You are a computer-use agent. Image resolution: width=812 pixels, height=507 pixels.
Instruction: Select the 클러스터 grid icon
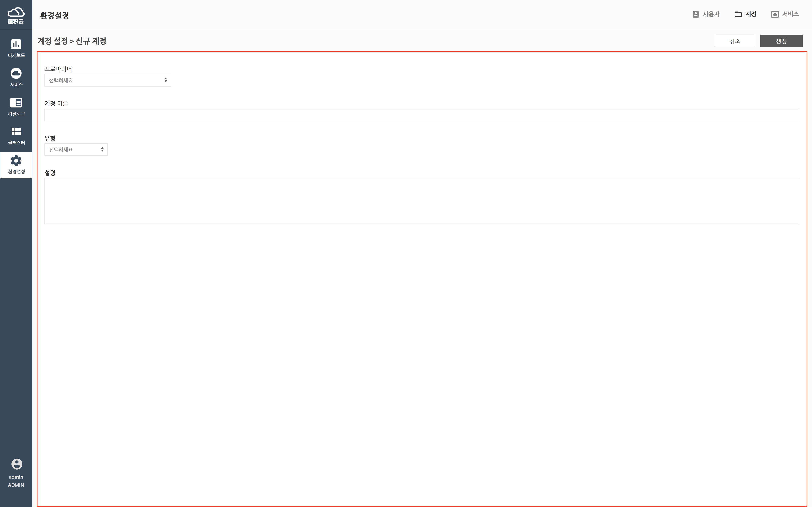point(16,131)
